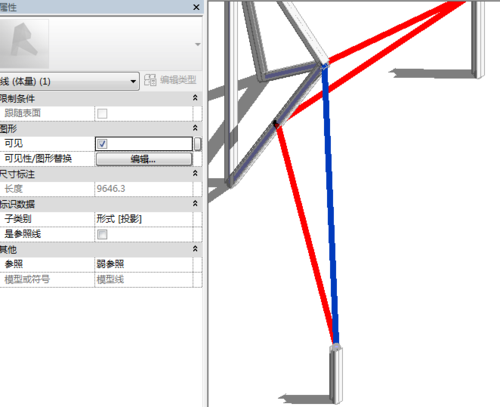Click the 子类别 value 形式 [投影]
500x407 pixels.
point(119,219)
